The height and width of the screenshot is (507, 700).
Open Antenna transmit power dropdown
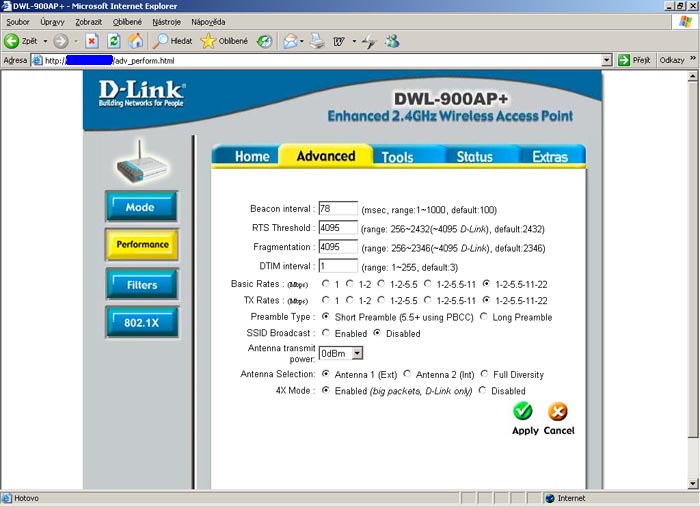pyautogui.click(x=357, y=353)
